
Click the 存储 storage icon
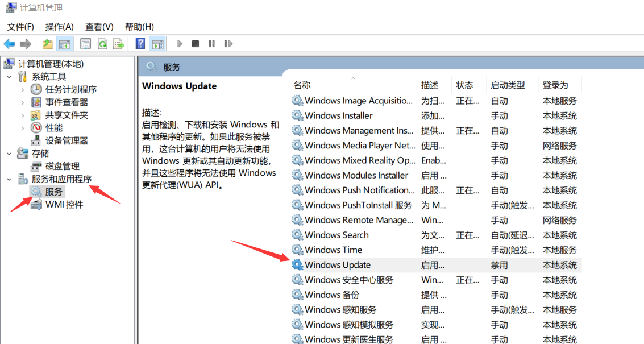point(23,154)
